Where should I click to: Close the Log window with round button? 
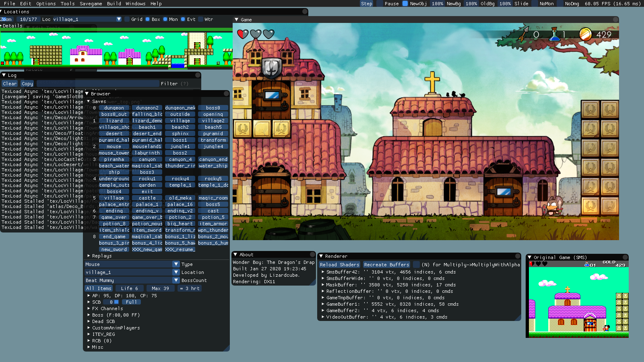[x=198, y=75]
